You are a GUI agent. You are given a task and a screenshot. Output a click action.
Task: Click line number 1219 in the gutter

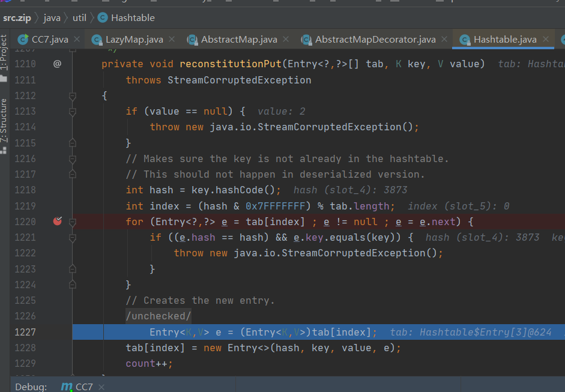pos(25,206)
